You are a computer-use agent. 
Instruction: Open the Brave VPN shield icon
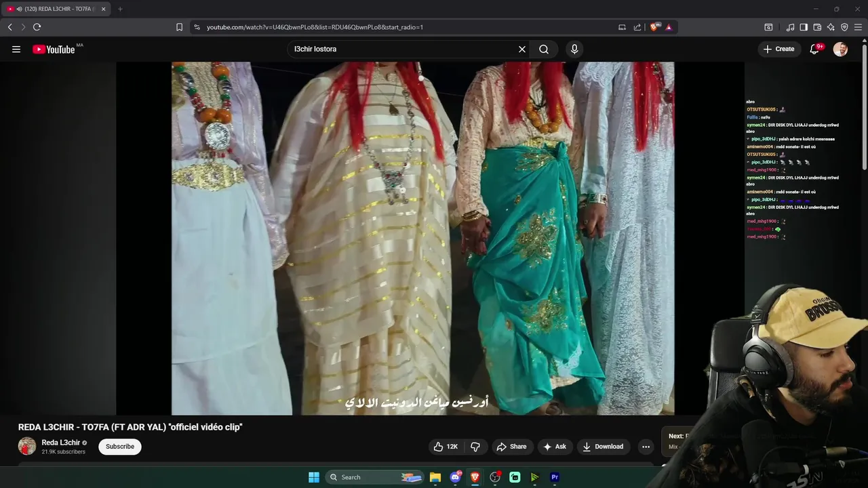(x=844, y=27)
